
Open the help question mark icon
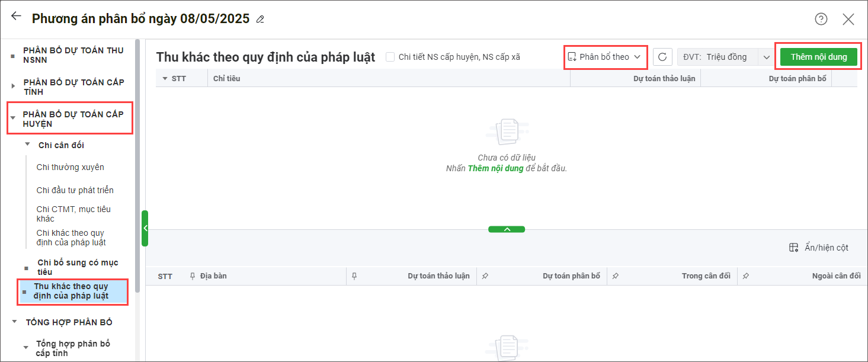coord(821,19)
